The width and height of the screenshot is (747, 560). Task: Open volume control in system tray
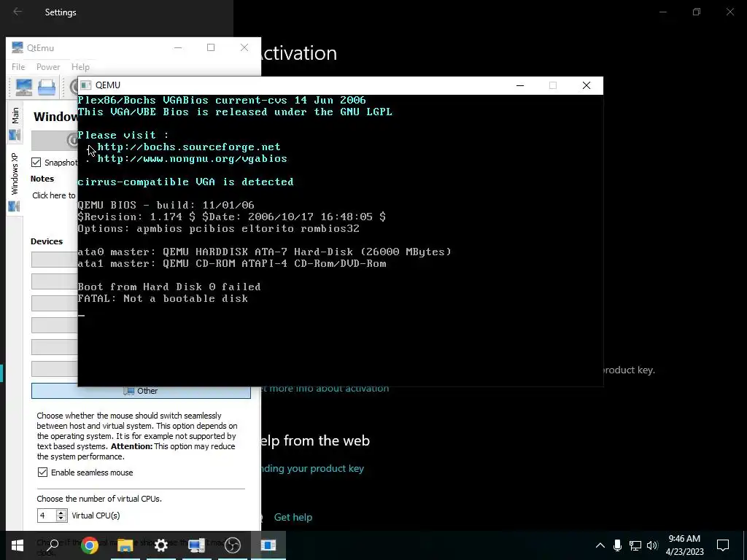(653, 545)
